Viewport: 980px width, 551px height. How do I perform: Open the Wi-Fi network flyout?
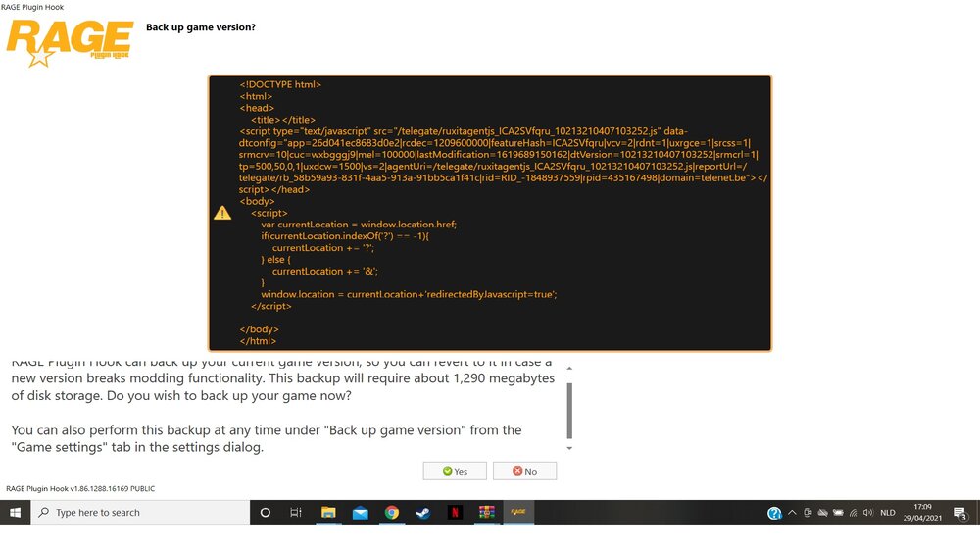pyautogui.click(x=854, y=512)
